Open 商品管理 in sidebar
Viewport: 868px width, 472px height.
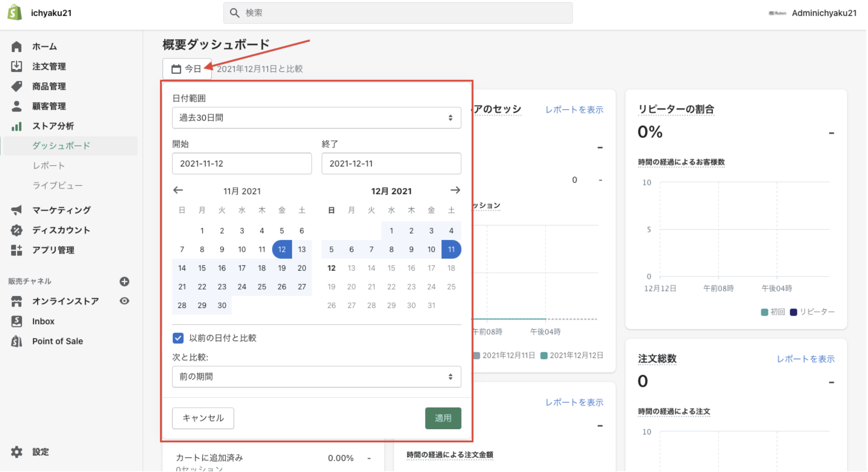(49, 86)
